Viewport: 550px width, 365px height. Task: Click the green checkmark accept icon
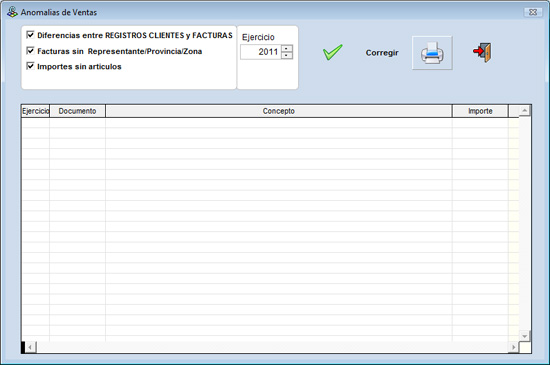(332, 52)
